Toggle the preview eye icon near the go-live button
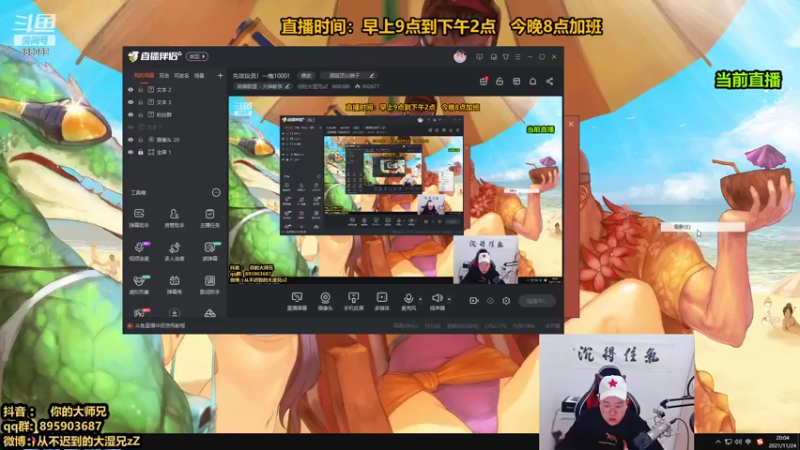The width and height of the screenshot is (800, 450). (x=490, y=301)
